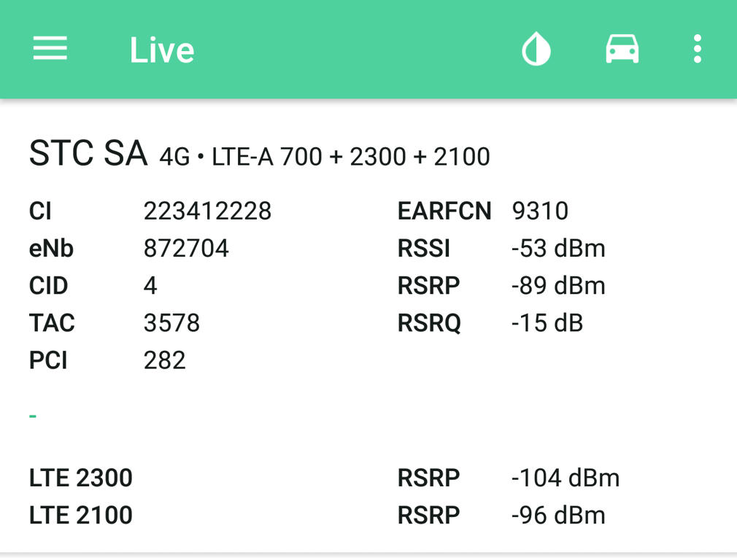The height and width of the screenshot is (560, 737).
Task: Tap the primary RSRP -89 dBm reading
Action: [x=558, y=285]
